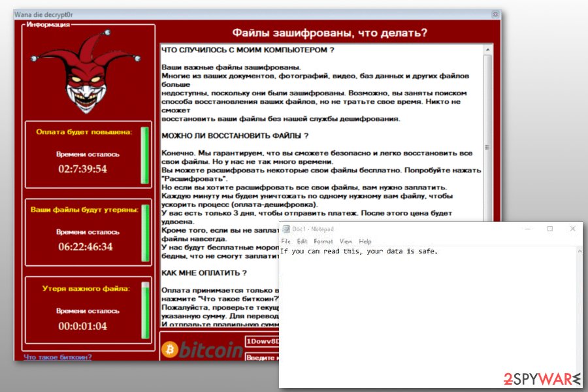This screenshot has height=392, width=588.
Task: Click the 1Dowv8D bitcoin address field
Action: (x=263, y=341)
